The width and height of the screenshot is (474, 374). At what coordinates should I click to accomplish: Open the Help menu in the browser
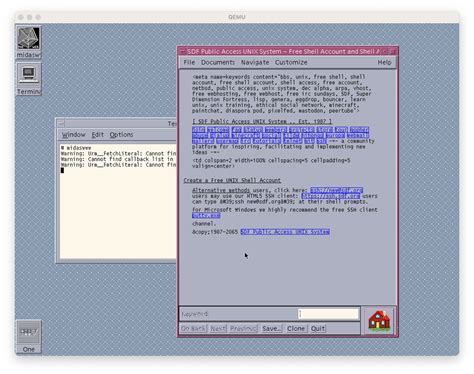click(384, 62)
